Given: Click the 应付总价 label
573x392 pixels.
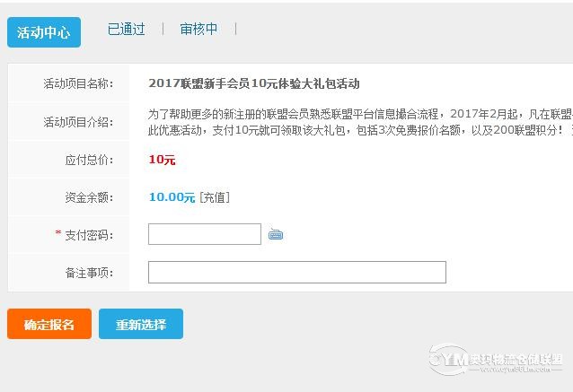Looking at the screenshot, I should (x=89, y=160).
